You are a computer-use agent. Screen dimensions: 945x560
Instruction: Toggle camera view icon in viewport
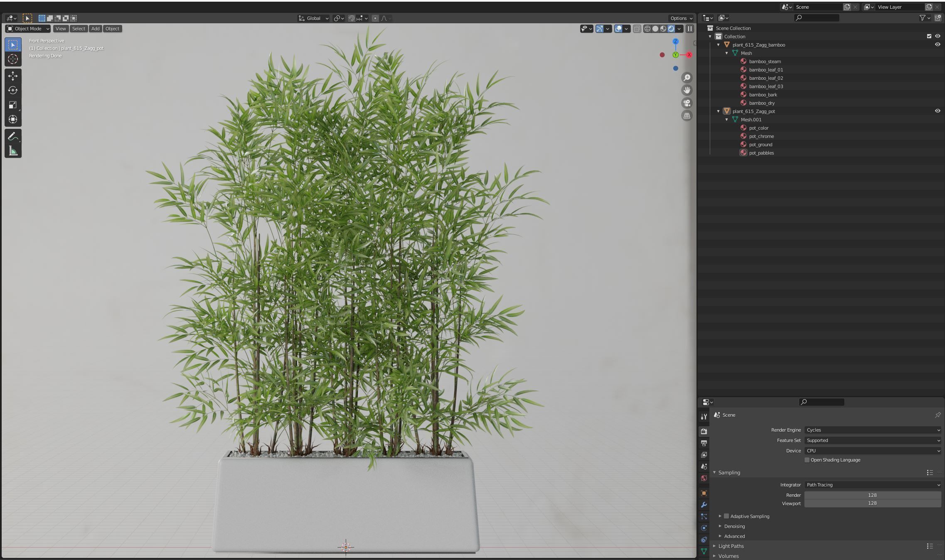pyautogui.click(x=687, y=103)
